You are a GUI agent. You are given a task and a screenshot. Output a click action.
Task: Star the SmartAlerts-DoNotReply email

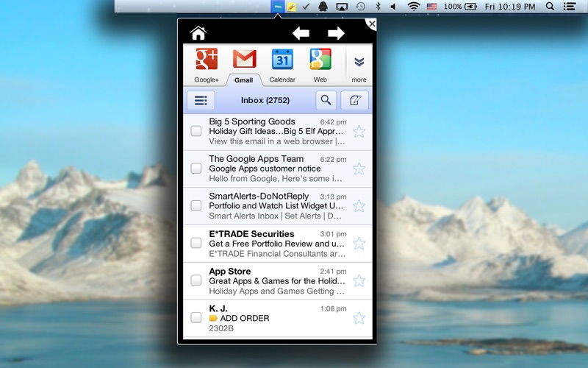(x=359, y=206)
